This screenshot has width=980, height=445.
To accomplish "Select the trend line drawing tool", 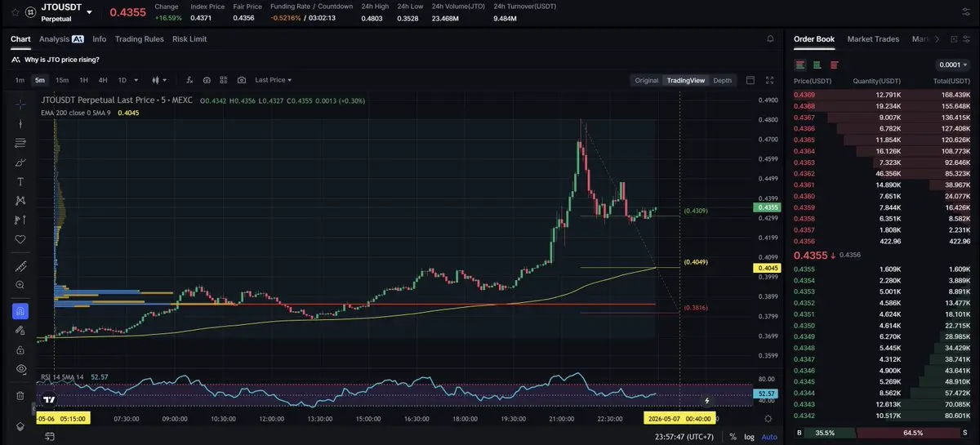I will 20,124.
